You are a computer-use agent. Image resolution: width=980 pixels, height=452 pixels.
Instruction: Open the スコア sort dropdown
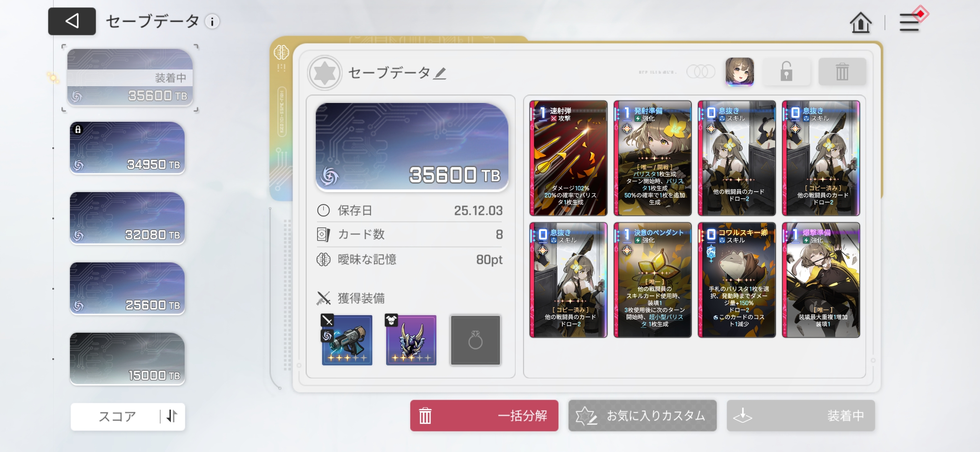click(117, 416)
